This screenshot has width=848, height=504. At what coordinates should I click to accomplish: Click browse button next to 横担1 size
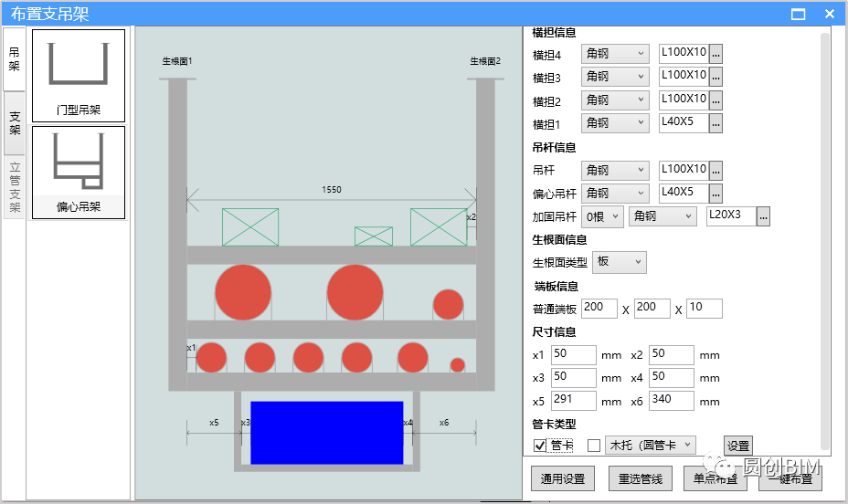(x=715, y=123)
